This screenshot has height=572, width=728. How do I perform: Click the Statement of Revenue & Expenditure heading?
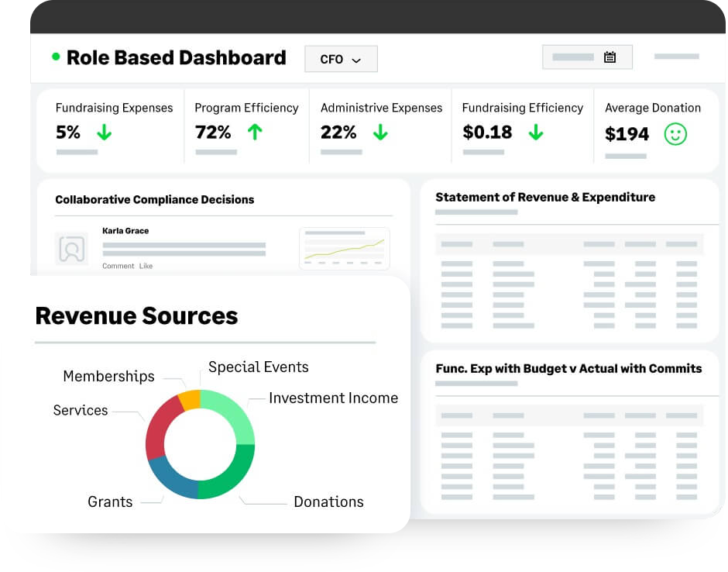coord(545,197)
